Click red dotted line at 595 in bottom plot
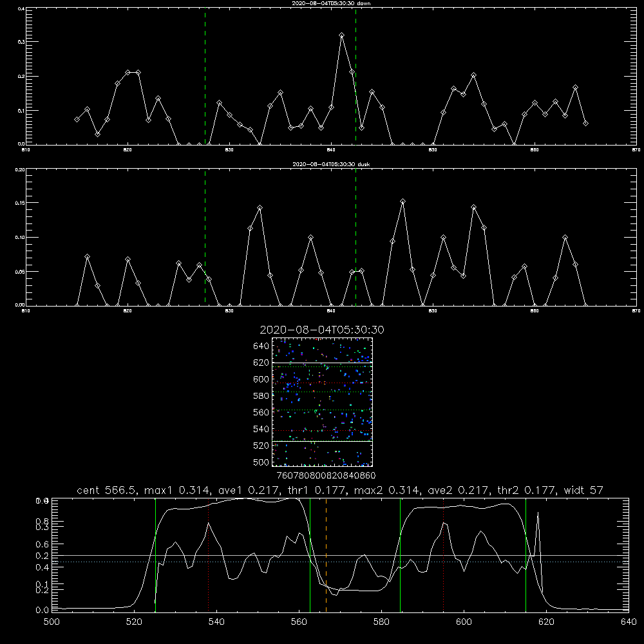Screen dimensions: 644x644 pos(444,555)
